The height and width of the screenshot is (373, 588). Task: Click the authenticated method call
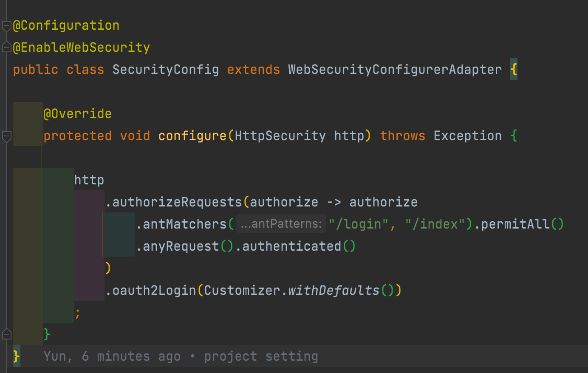tap(292, 246)
